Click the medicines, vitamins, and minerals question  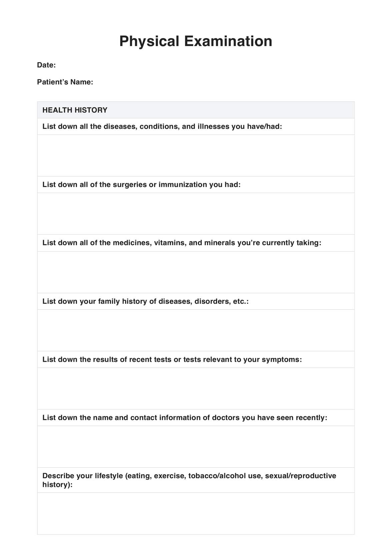tap(182, 243)
